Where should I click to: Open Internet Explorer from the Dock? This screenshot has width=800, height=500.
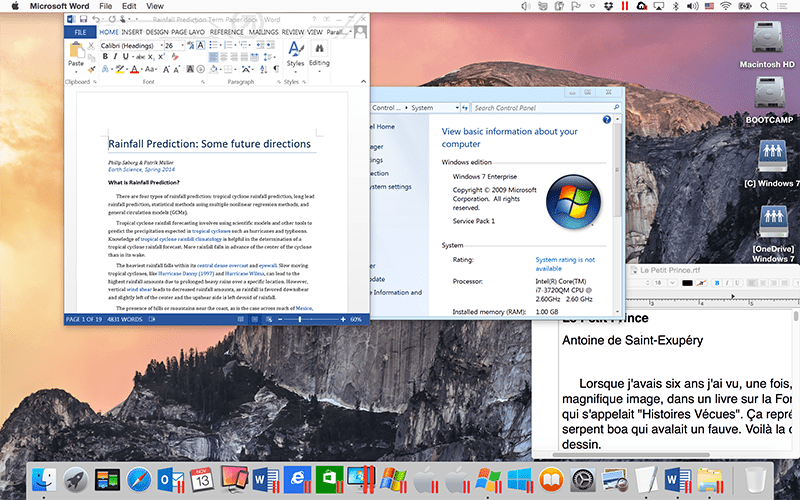(297, 480)
